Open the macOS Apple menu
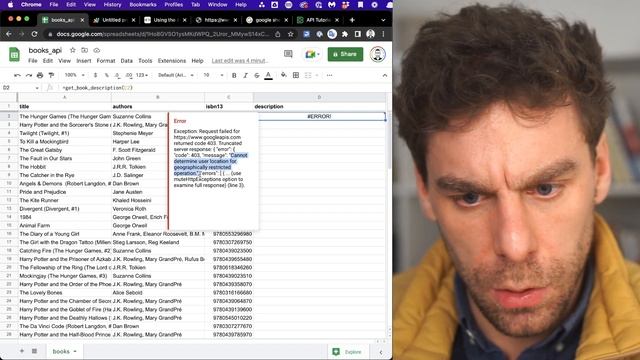 (x=11, y=4)
